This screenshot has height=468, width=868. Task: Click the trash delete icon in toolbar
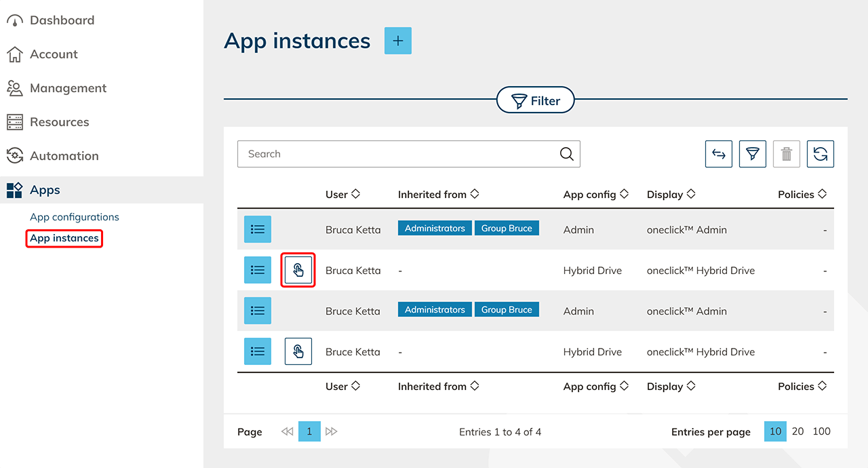pyautogui.click(x=786, y=154)
